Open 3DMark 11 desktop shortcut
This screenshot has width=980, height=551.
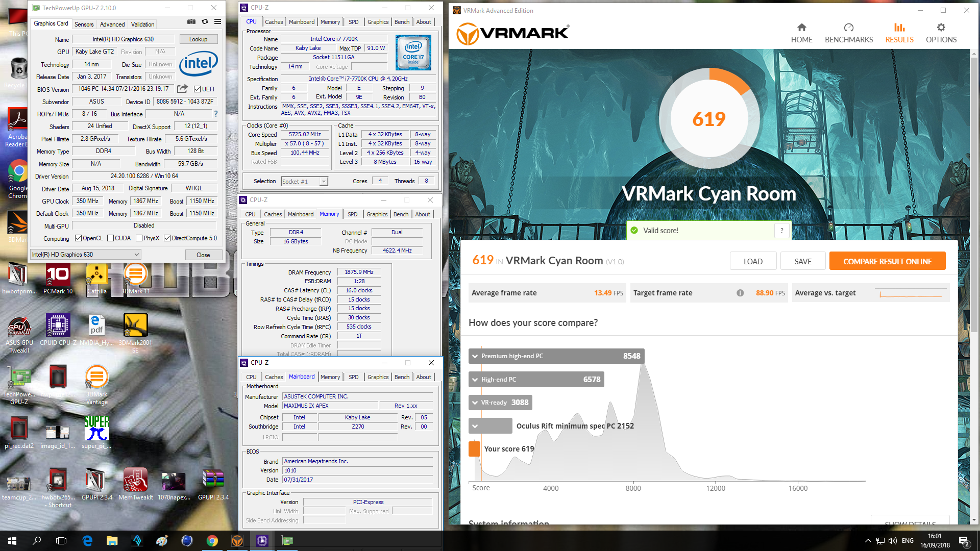pyautogui.click(x=135, y=279)
